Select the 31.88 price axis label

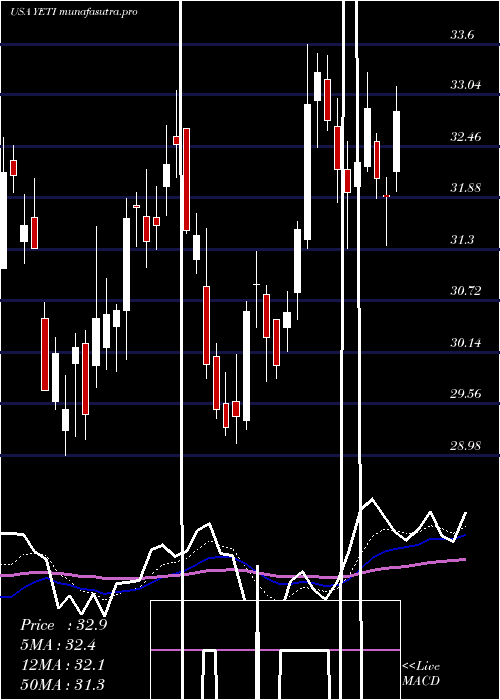coord(466,188)
